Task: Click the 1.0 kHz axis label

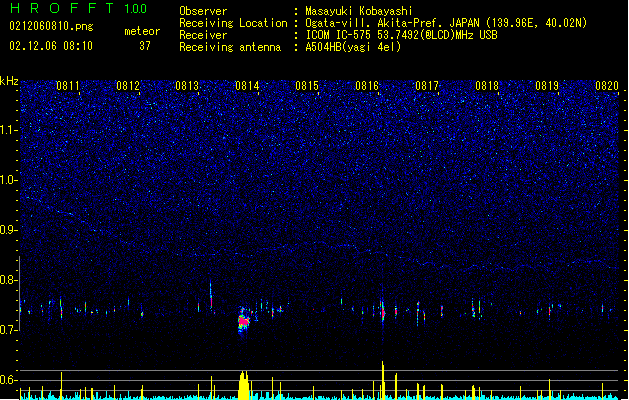Action: point(8,180)
